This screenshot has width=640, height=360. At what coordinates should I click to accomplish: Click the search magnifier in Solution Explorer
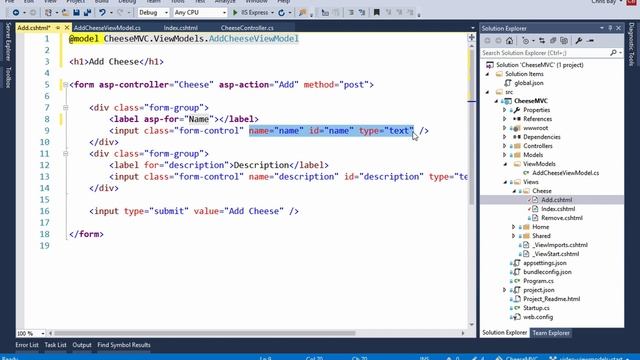click(x=613, y=53)
